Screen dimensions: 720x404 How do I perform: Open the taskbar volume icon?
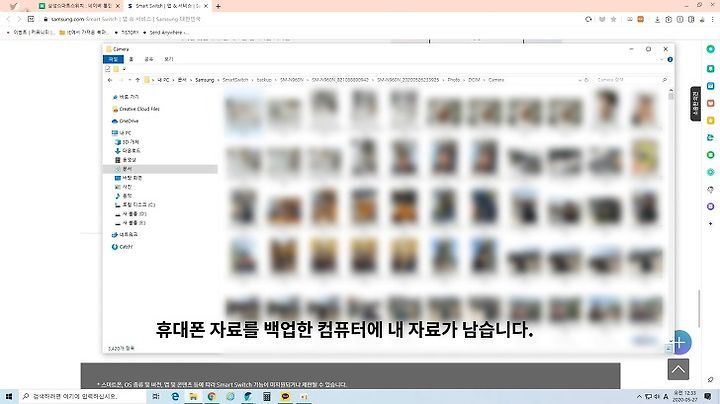pos(657,396)
